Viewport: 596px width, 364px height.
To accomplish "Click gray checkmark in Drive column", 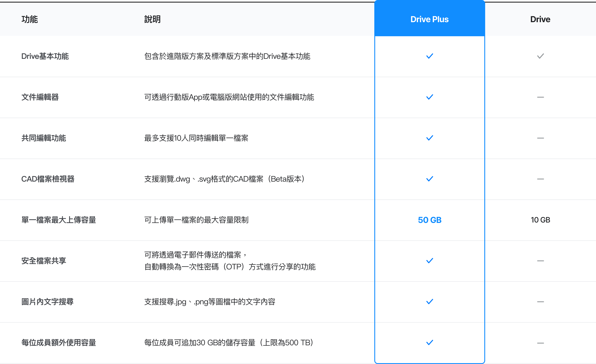I will tap(540, 56).
